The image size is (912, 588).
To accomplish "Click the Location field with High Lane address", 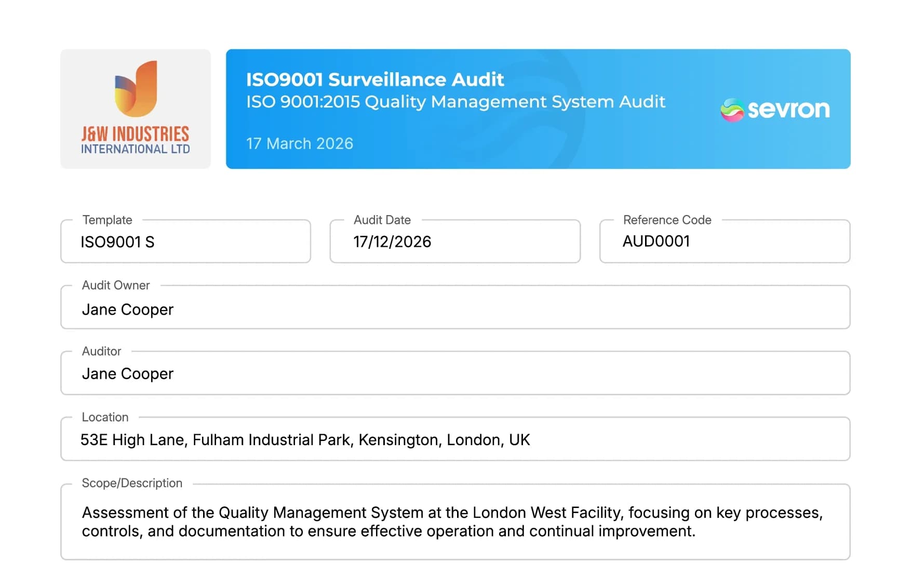I will click(455, 439).
